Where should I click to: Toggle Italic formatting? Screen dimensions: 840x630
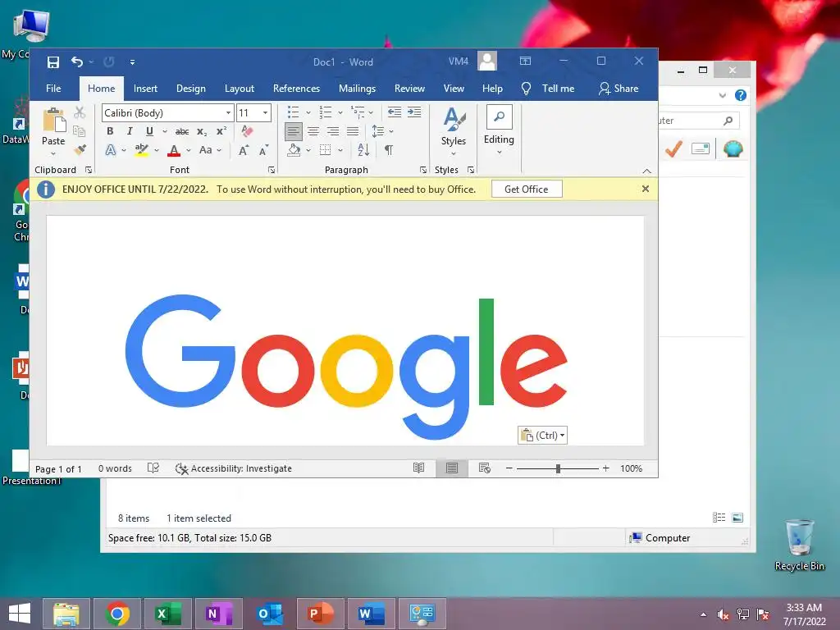point(129,131)
